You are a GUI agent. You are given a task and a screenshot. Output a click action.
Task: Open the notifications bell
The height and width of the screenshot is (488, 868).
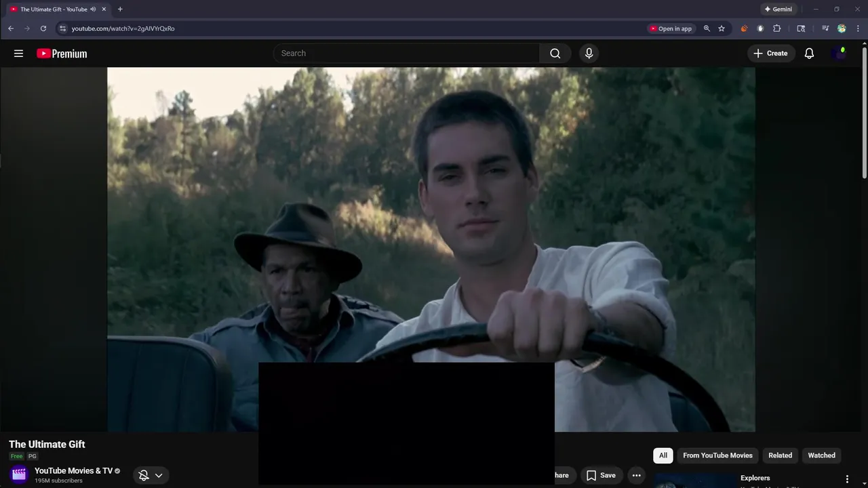809,54
